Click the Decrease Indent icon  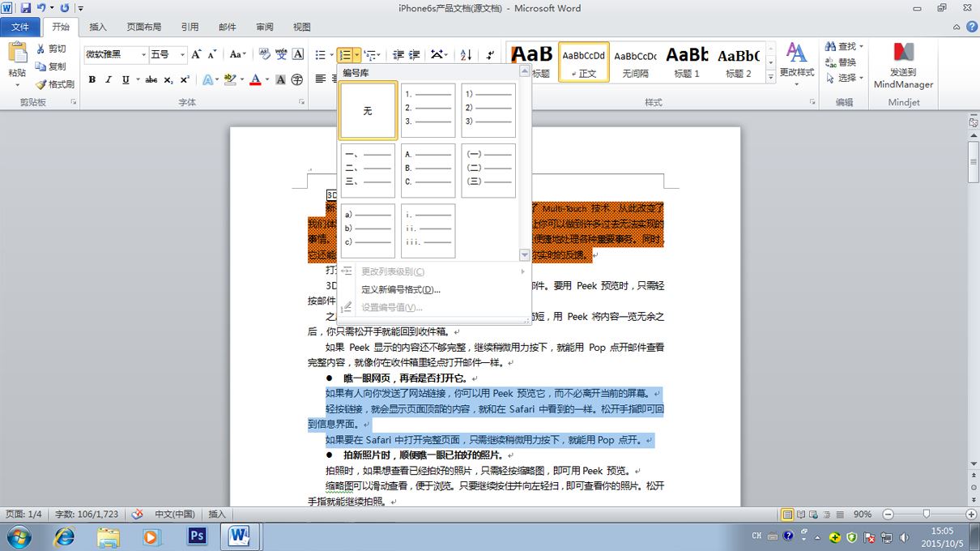pos(398,55)
